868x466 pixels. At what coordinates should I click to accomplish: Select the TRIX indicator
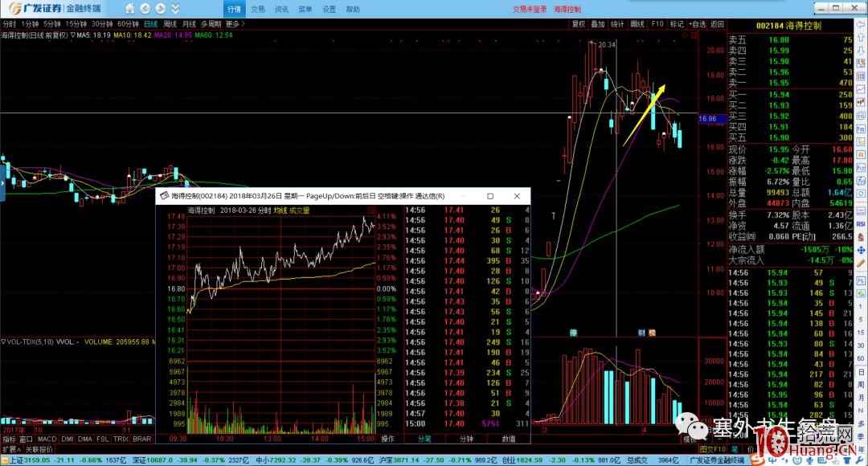[x=121, y=439]
